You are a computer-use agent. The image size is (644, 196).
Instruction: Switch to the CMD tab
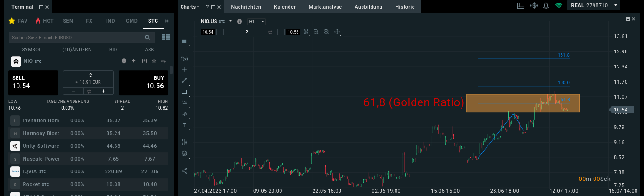pyautogui.click(x=132, y=21)
